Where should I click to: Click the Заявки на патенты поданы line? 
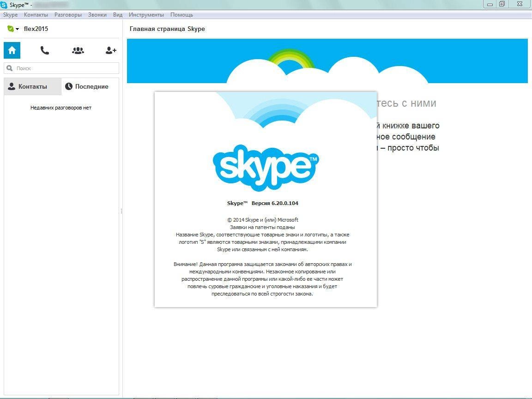263,227
